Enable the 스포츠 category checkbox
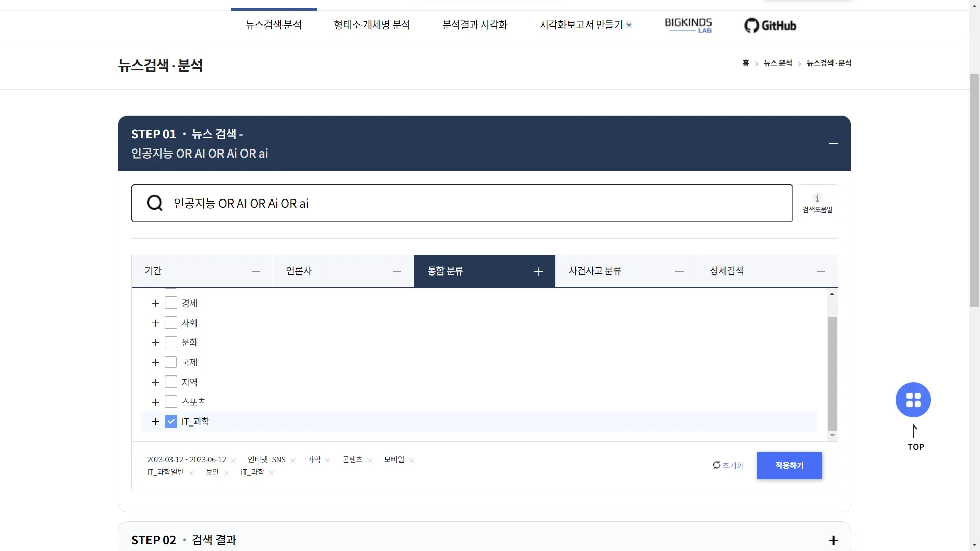 click(x=171, y=402)
